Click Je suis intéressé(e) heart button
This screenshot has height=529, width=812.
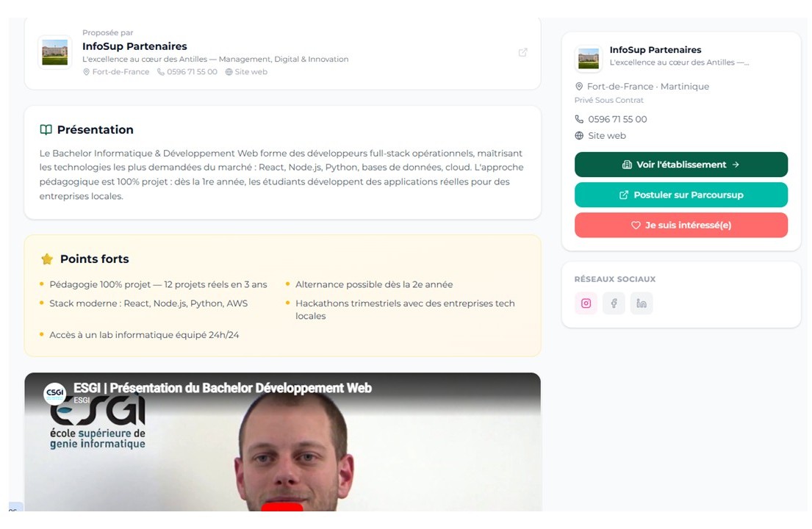(x=681, y=225)
